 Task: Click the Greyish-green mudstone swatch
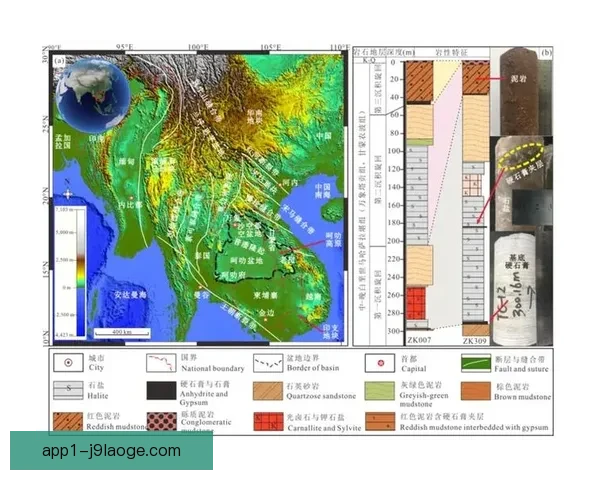coord(380,391)
